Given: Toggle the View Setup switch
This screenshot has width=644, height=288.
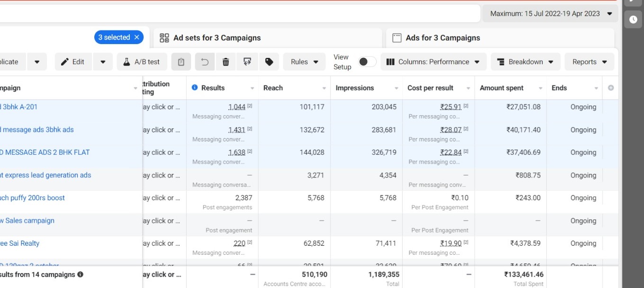Looking at the screenshot, I should [367, 62].
